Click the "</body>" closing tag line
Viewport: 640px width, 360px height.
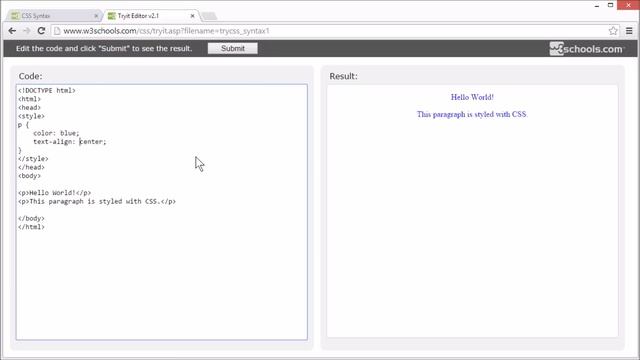pyautogui.click(x=31, y=218)
